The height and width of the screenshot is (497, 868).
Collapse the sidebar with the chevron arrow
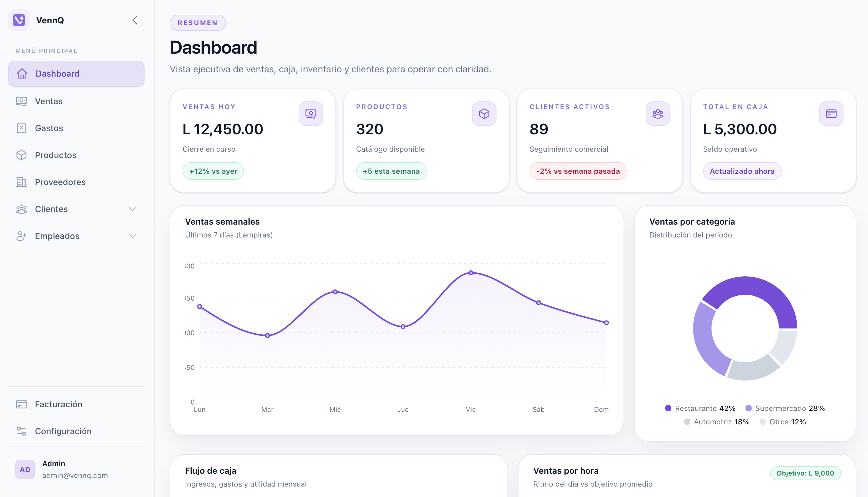(134, 20)
